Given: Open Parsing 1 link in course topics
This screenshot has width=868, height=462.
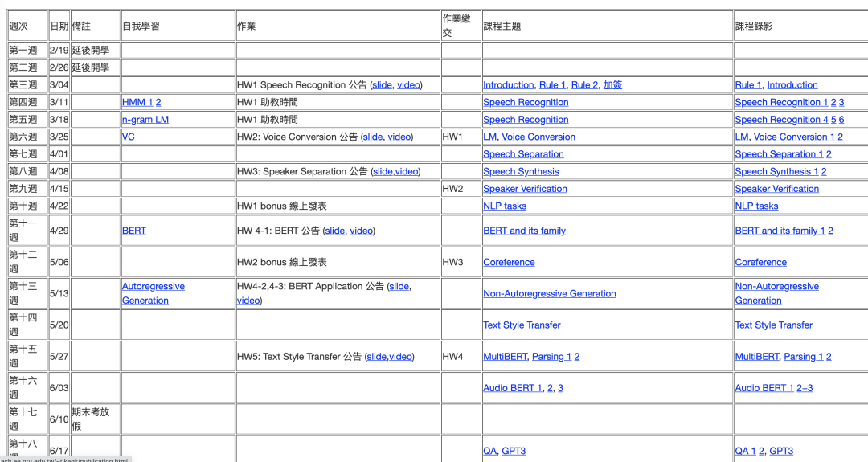Looking at the screenshot, I should click(x=551, y=357).
